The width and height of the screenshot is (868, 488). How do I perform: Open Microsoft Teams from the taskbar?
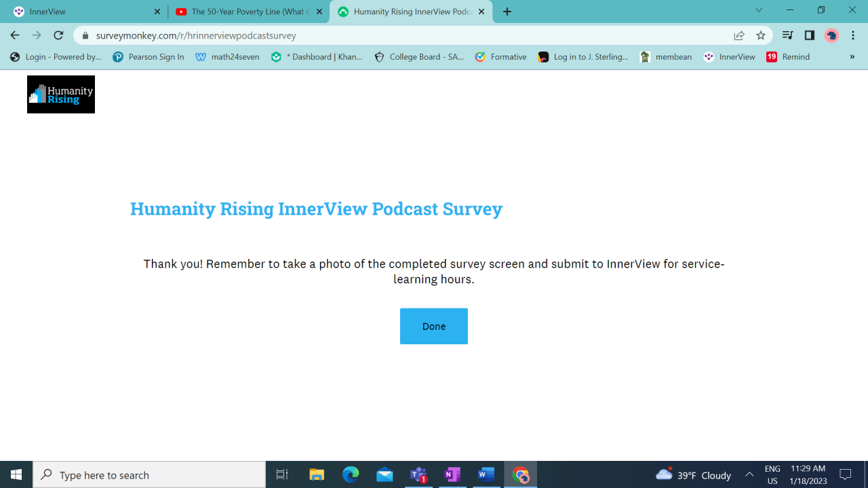tap(418, 474)
